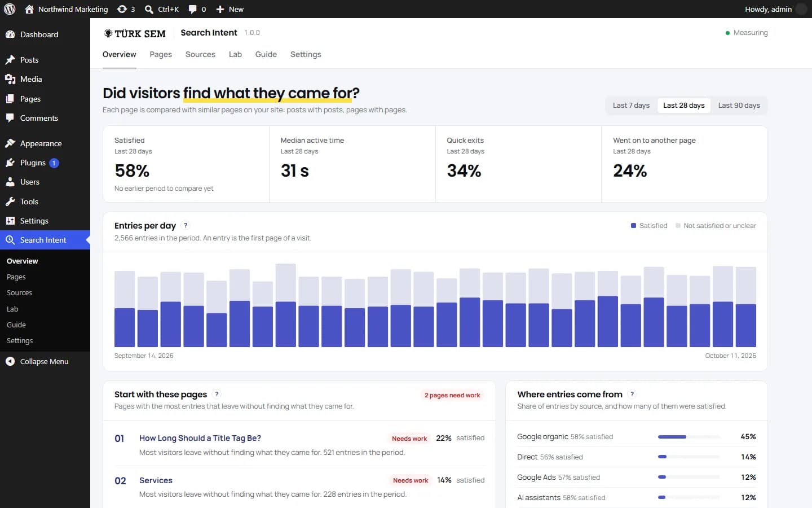
Task: Click the 2 pages need work badge
Action: click(452, 395)
